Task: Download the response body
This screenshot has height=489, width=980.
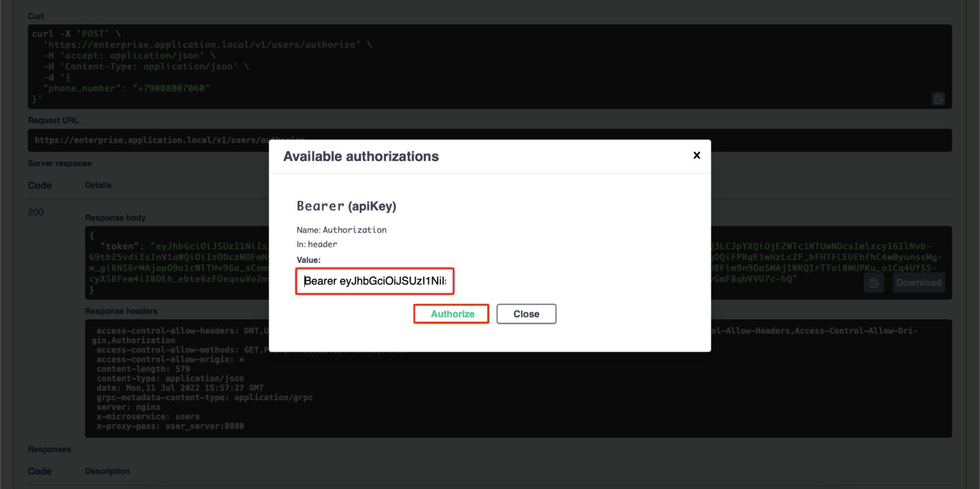Action: click(x=918, y=283)
